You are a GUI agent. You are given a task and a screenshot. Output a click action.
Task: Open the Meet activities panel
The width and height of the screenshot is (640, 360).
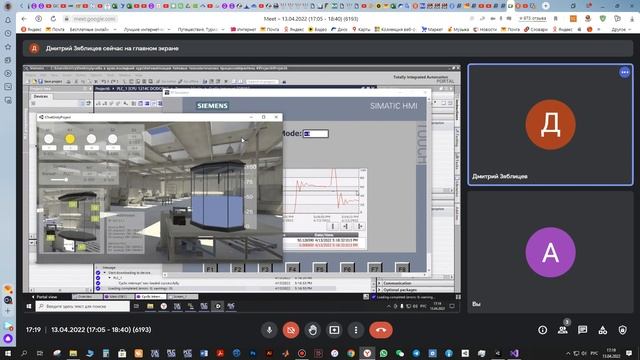[x=602, y=330]
